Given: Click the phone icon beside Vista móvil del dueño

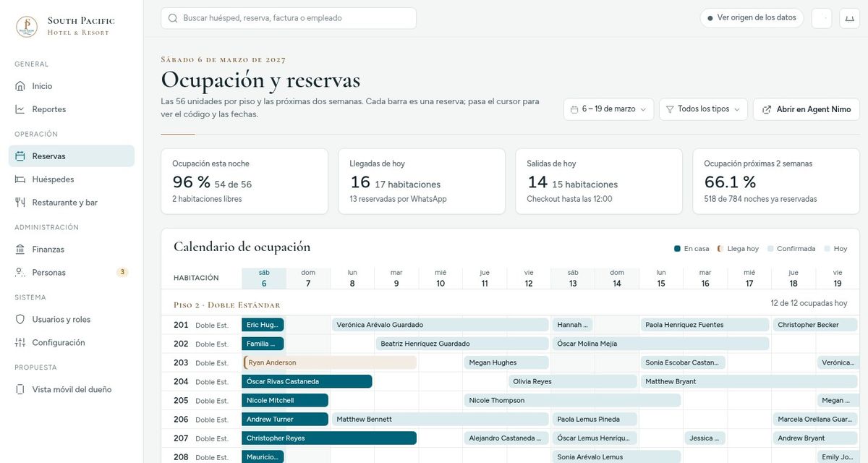Looking at the screenshot, I should coord(20,390).
